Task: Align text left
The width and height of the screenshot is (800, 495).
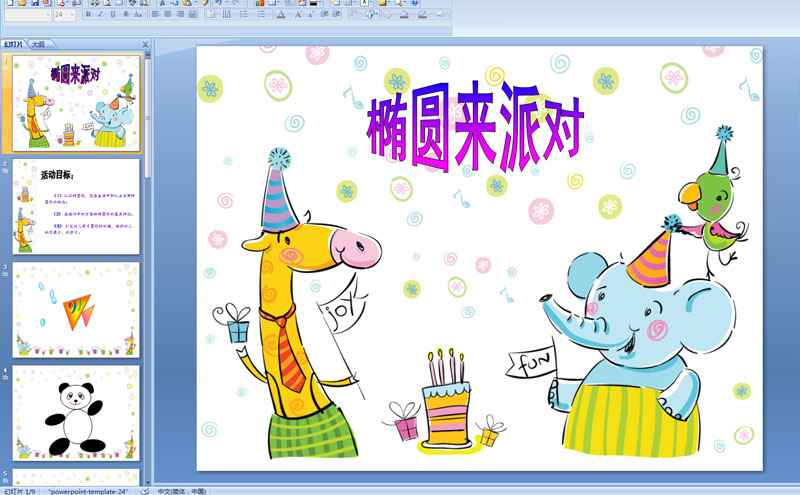Action: click(156, 14)
